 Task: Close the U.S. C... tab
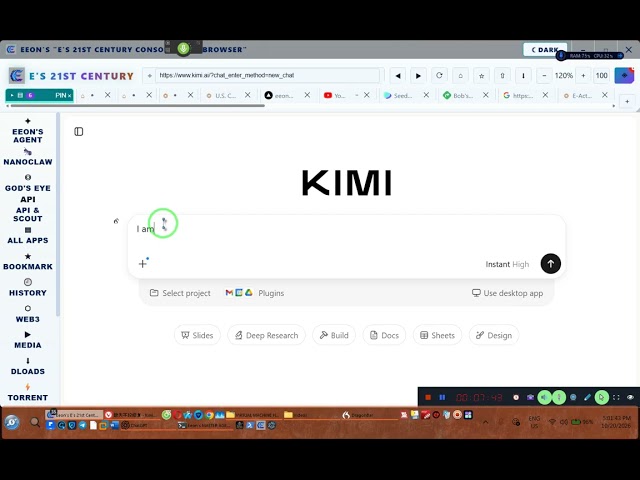click(x=248, y=95)
